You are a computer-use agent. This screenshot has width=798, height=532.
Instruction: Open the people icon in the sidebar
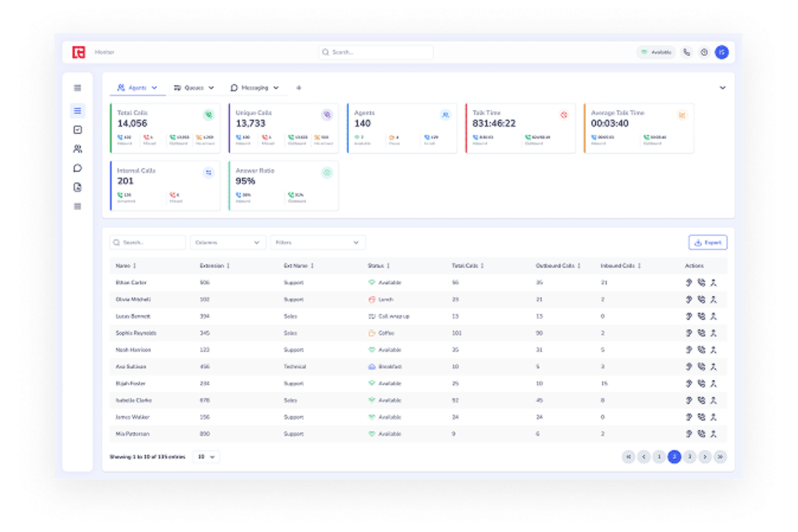point(78,149)
